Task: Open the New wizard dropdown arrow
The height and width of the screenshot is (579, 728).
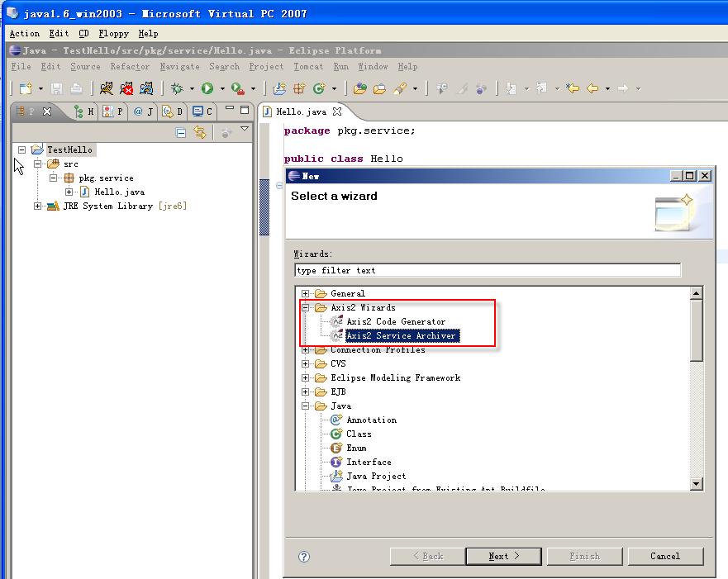Action: (x=40, y=88)
